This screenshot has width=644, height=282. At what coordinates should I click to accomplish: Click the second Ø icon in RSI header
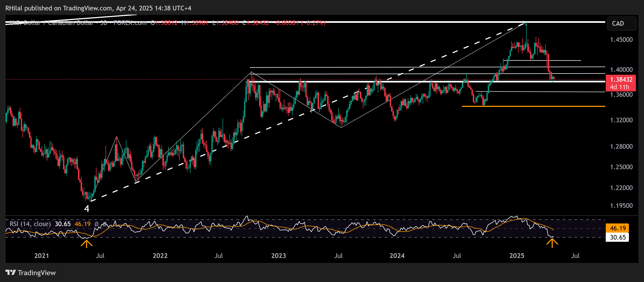105,224
